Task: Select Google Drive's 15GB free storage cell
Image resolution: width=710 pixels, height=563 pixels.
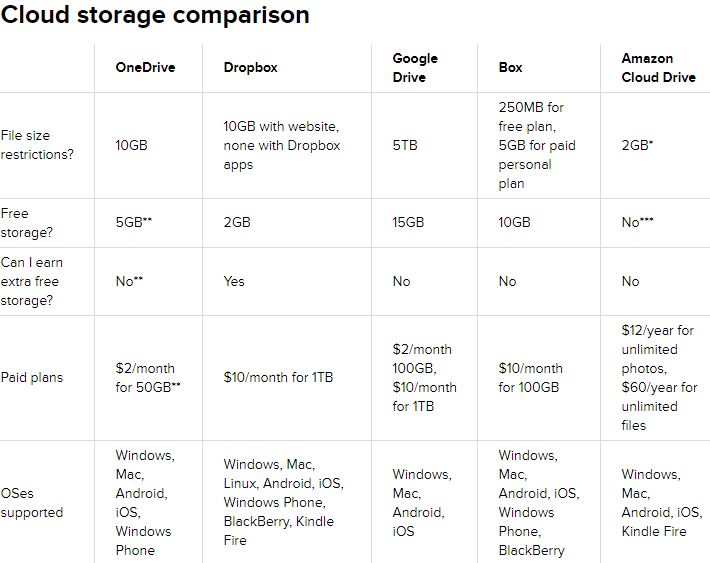Action: click(x=408, y=222)
